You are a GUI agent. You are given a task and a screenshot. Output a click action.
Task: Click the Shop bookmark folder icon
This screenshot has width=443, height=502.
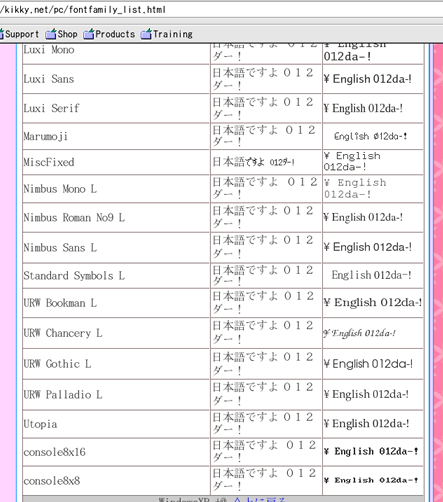[x=51, y=34]
